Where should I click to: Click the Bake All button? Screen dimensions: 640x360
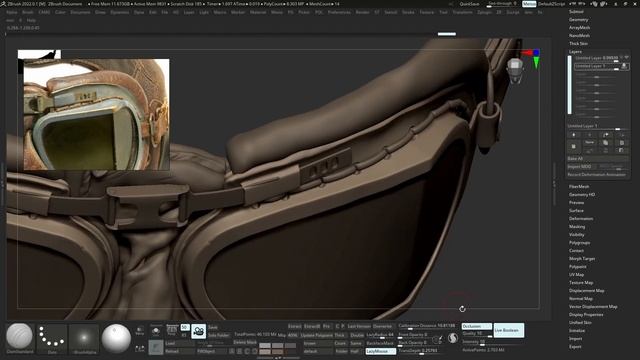(598, 158)
